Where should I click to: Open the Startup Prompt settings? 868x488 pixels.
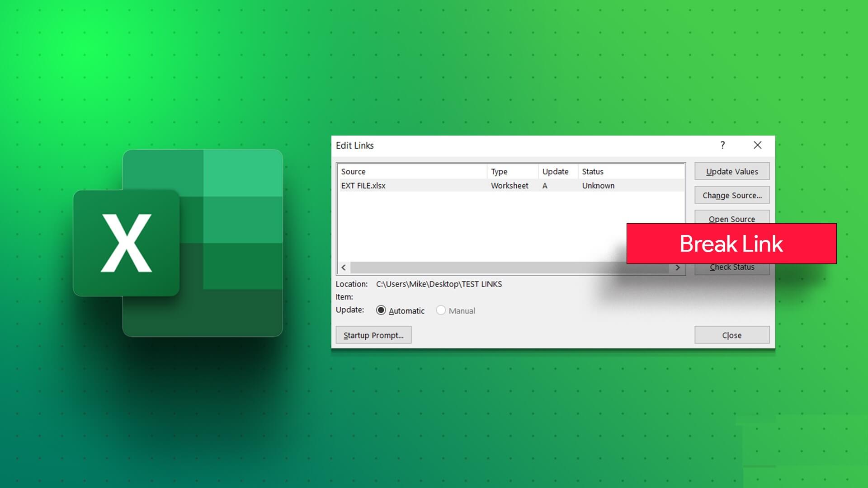(373, 335)
